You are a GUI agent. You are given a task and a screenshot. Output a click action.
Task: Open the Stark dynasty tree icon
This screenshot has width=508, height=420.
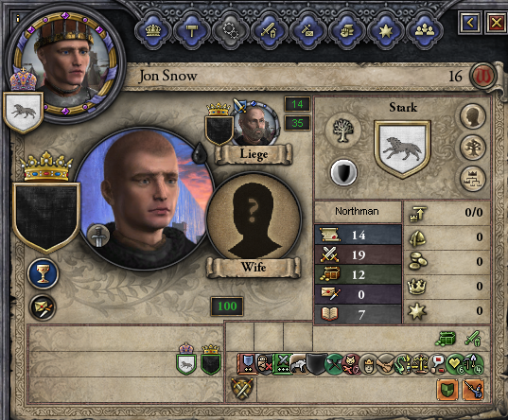point(342,131)
